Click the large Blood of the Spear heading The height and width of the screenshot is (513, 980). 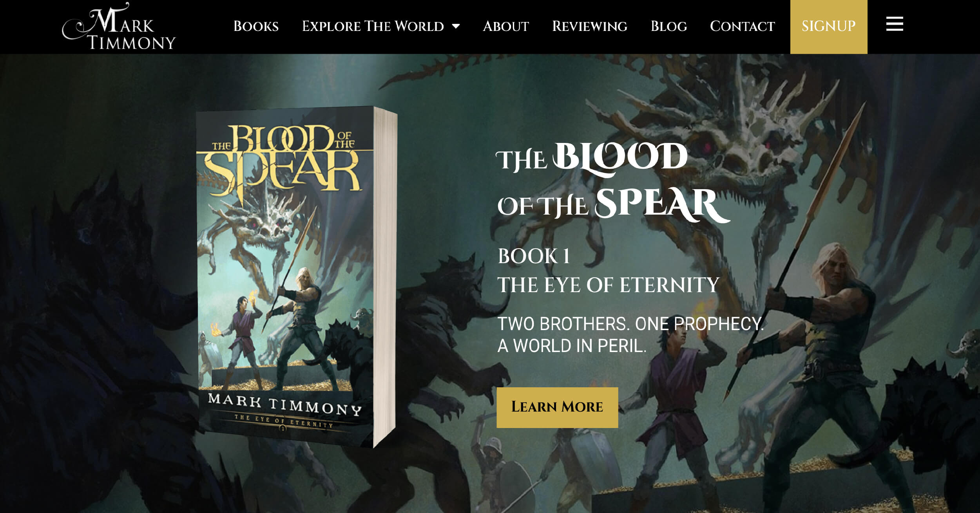pyautogui.click(x=613, y=183)
